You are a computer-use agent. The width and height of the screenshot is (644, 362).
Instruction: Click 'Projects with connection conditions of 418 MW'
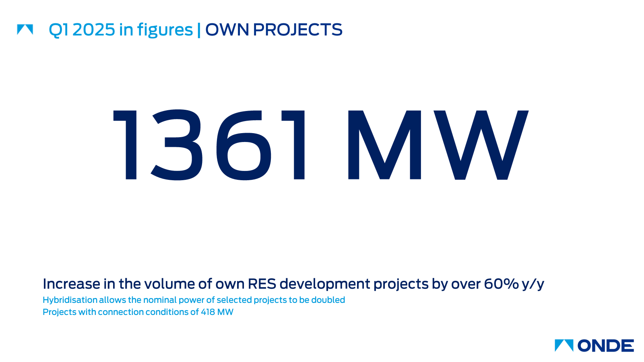pyautogui.click(x=138, y=312)
